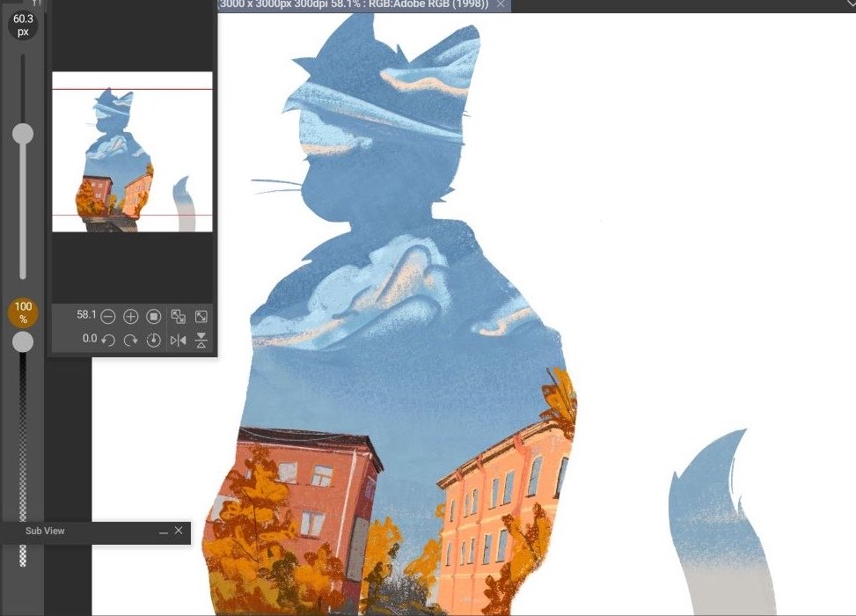Rotate the canvas right in the Navigator
This screenshot has width=856, height=616.
coord(130,341)
